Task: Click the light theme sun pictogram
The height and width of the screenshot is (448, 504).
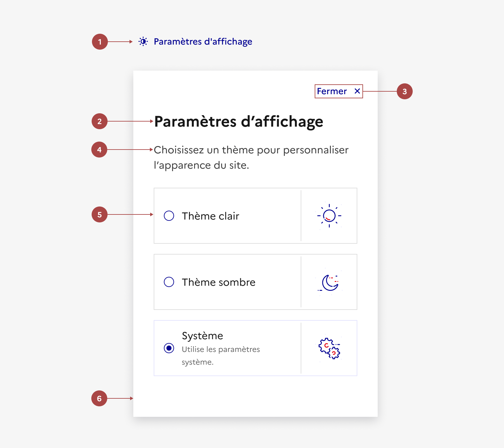Action: tap(329, 216)
